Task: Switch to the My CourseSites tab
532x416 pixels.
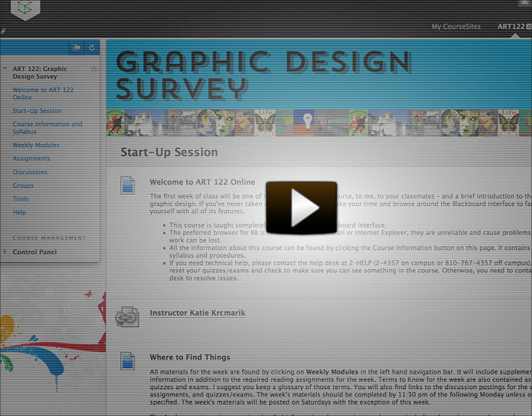Action: (455, 27)
